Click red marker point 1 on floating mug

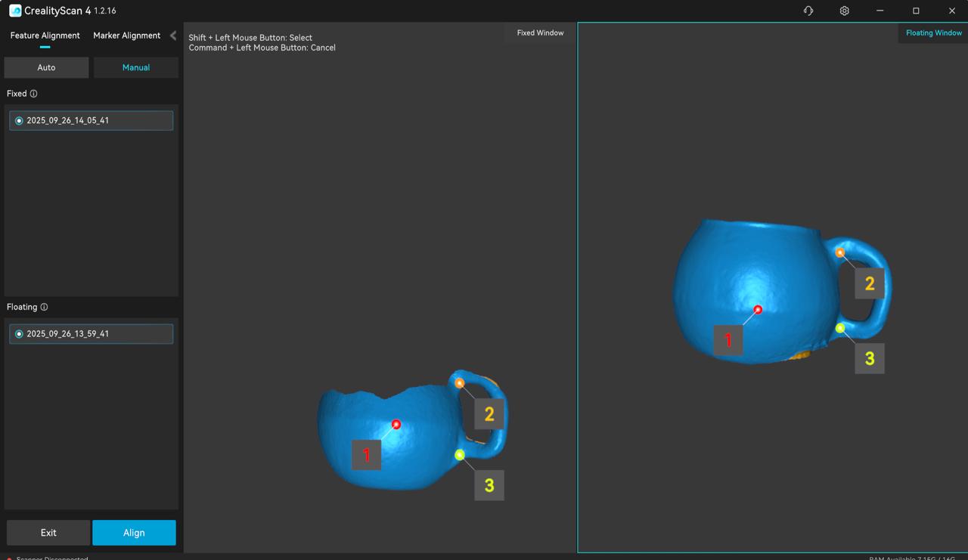[758, 310]
